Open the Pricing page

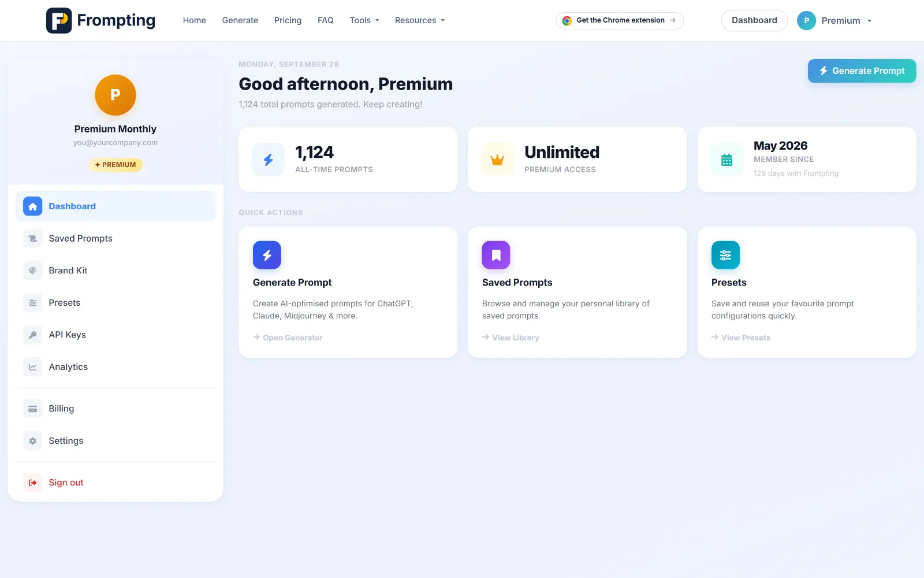tap(288, 20)
